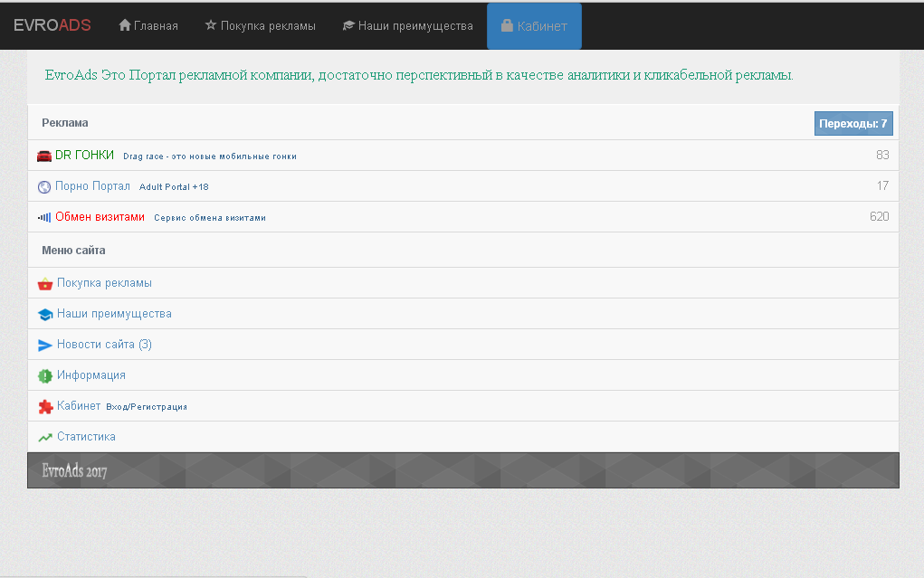Select Наши преимущества in the top navbar
The image size is (924, 578).
tap(407, 26)
